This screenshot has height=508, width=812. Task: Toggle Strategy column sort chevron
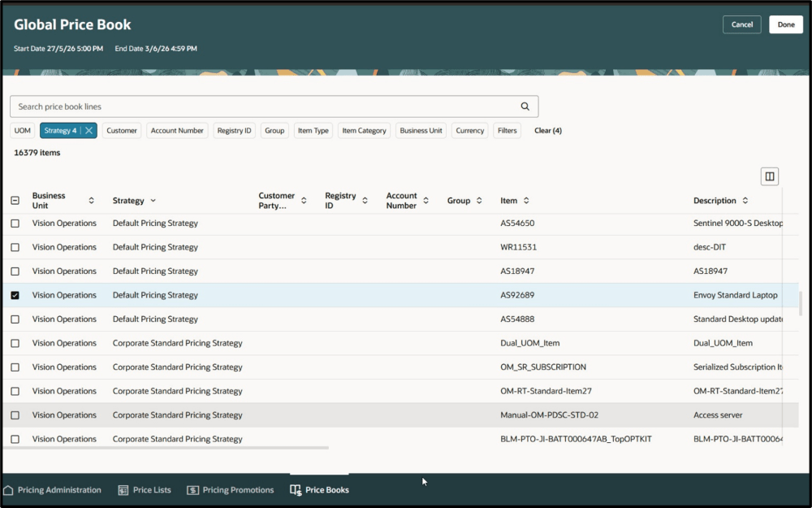click(153, 201)
